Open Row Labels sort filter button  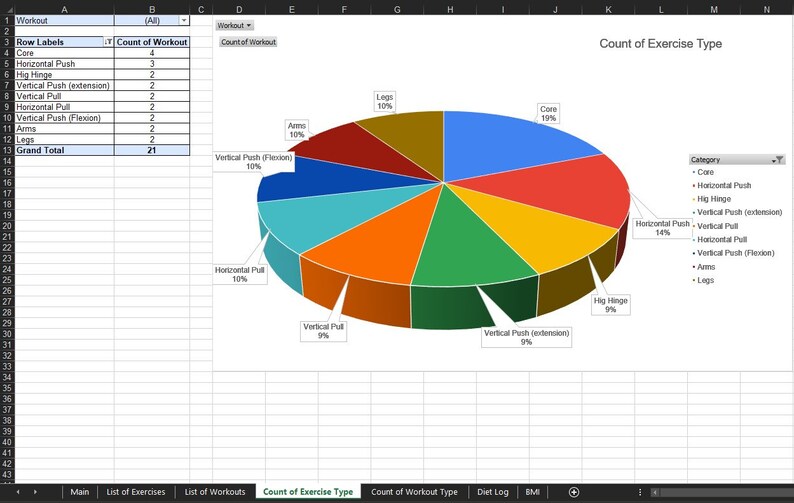(108, 42)
